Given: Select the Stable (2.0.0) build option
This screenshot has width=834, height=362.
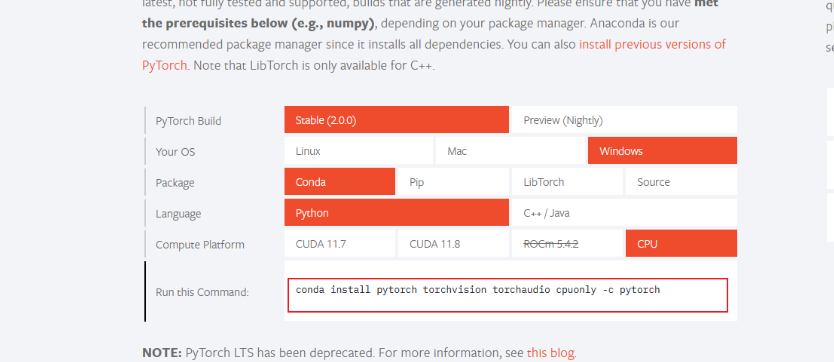Looking at the screenshot, I should (396, 120).
